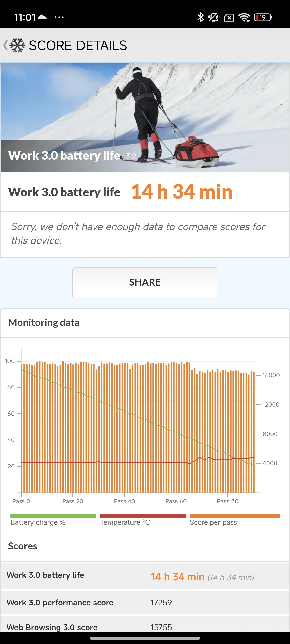Tap the Monitoring data section header
290x644 pixels.
(44, 322)
